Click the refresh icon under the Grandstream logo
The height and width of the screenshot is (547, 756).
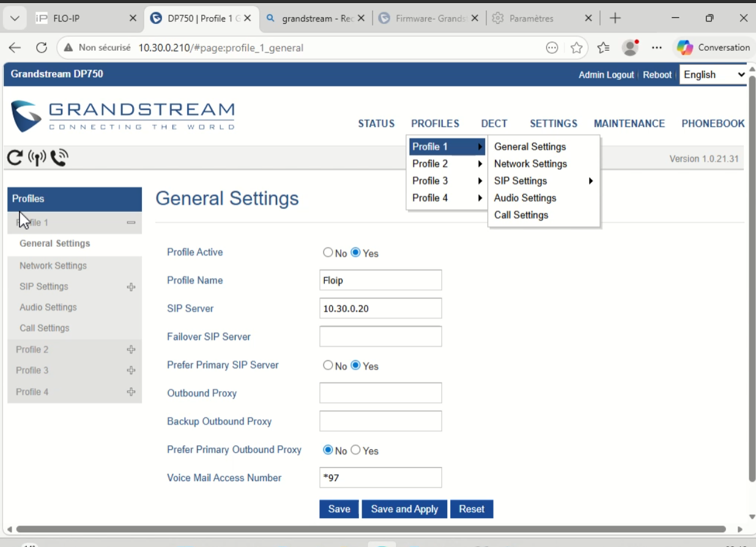[15, 158]
